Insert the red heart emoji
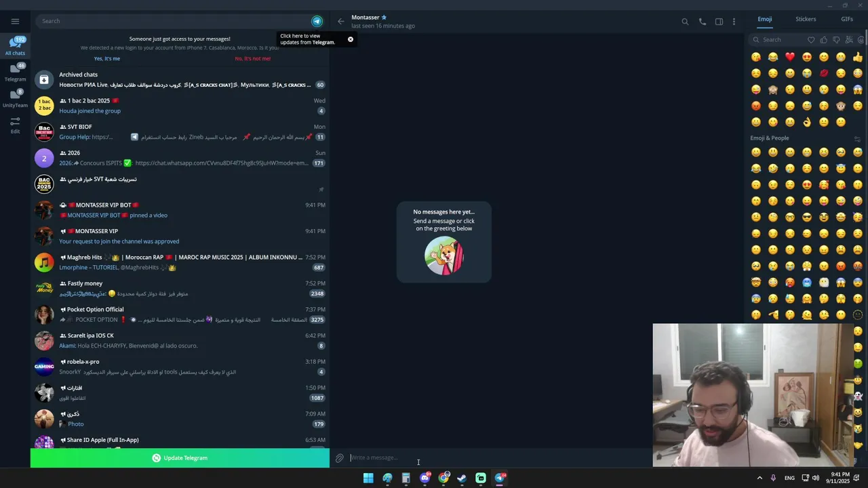The image size is (868, 488). (x=790, y=57)
